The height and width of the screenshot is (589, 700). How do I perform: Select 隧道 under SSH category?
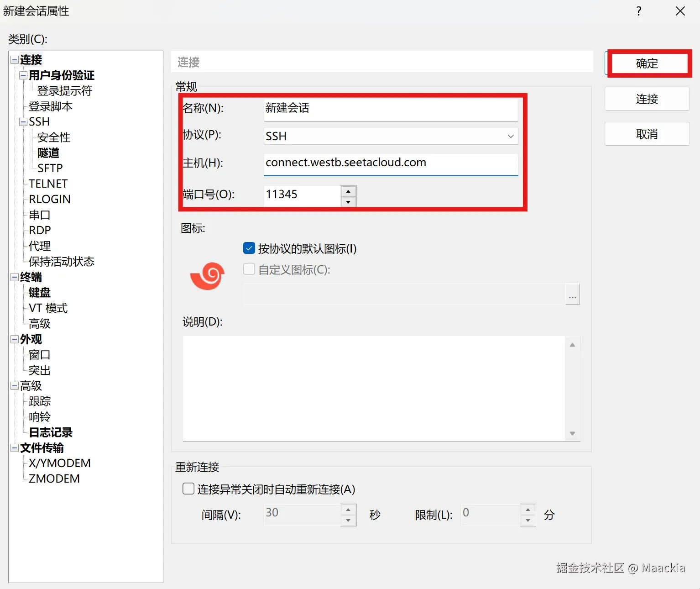point(48,153)
